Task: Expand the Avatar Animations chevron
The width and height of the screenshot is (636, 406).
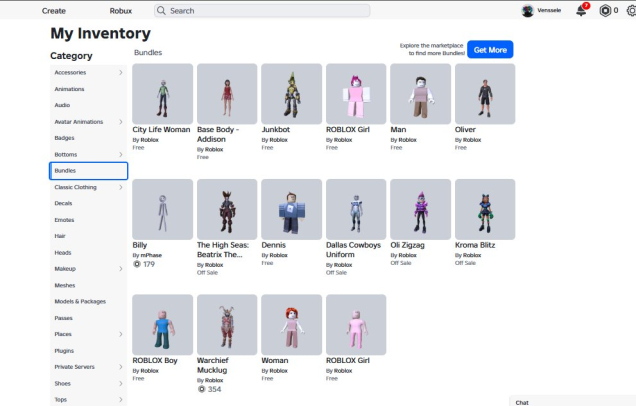Action: [x=121, y=122]
